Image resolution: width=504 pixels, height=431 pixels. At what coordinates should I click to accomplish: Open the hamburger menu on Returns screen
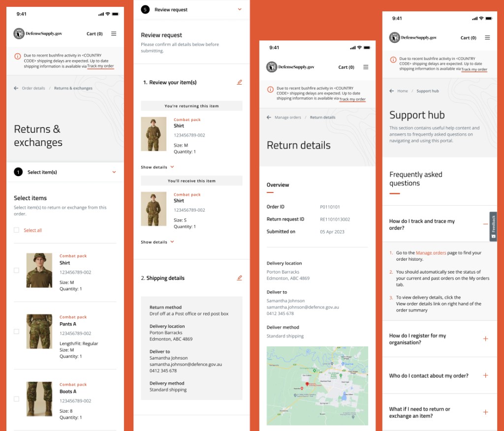coord(114,33)
